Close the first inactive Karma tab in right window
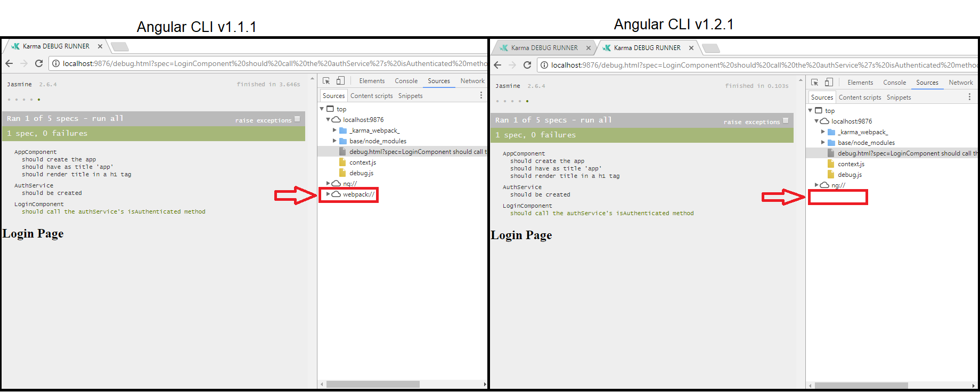 [588, 48]
